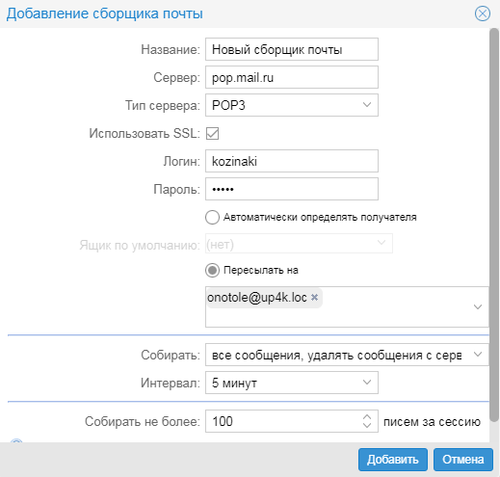Expand the forwarding recipients list arrow

click(x=478, y=307)
